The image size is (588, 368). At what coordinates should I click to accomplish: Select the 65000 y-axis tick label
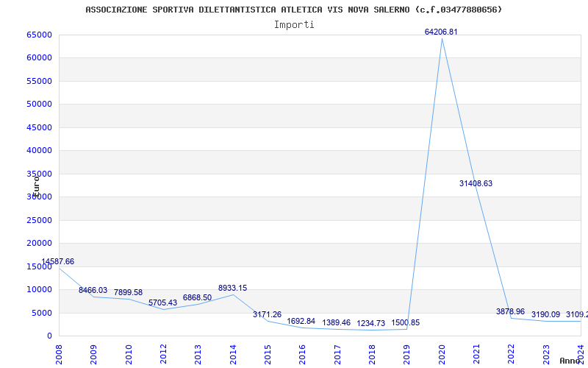click(40, 35)
